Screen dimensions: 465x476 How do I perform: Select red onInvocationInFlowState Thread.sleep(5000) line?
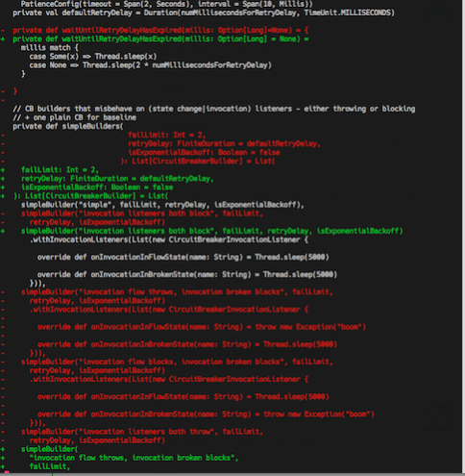(x=183, y=396)
